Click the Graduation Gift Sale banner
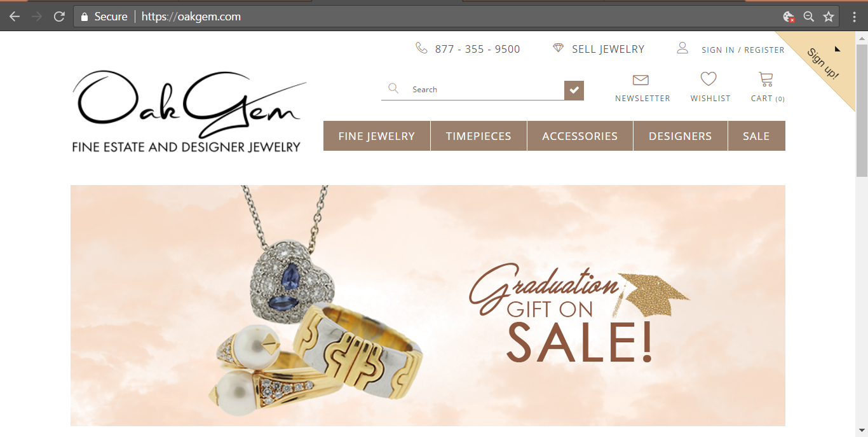This screenshot has height=437, width=868. pos(428,305)
